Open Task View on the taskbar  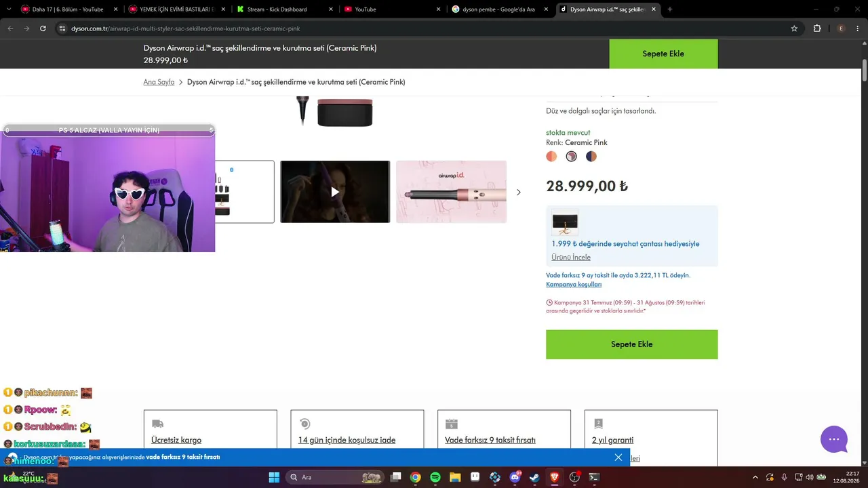[x=396, y=477]
